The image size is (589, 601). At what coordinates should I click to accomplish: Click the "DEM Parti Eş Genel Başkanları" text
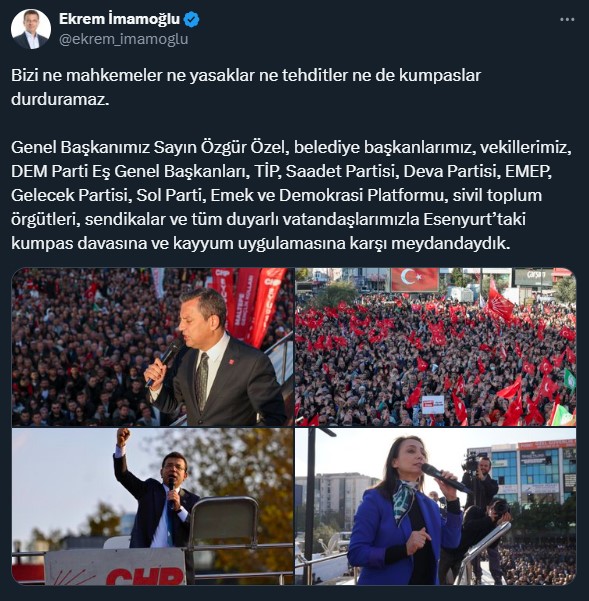coord(128,171)
